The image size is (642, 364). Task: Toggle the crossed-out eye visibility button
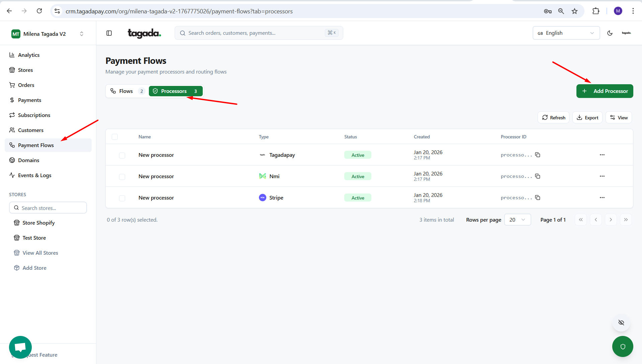[621, 323]
